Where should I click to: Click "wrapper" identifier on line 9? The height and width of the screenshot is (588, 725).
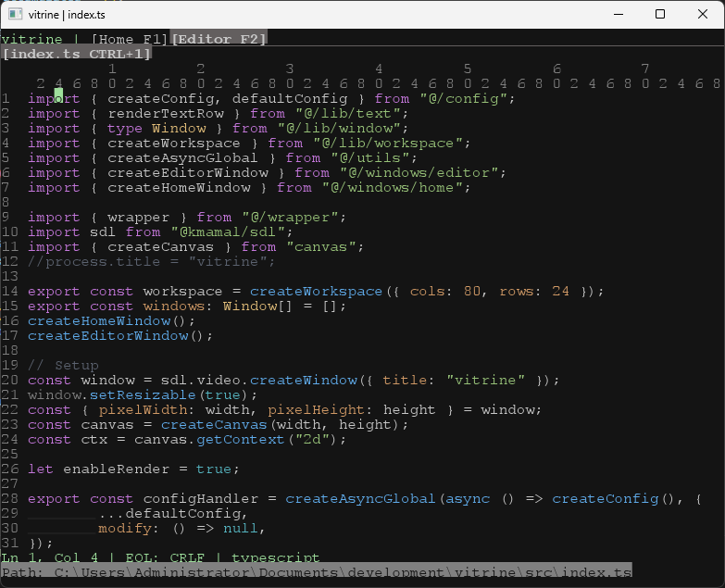coord(138,218)
